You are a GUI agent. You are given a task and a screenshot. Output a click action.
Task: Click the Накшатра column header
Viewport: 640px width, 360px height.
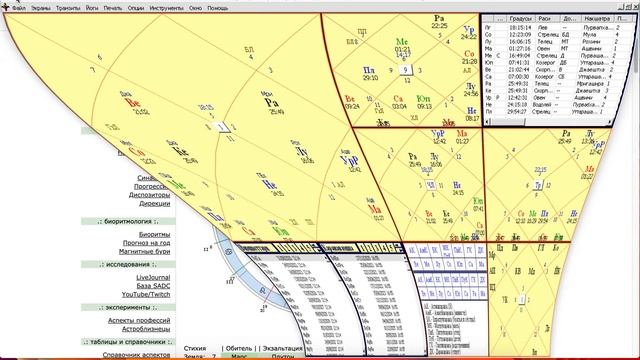(597, 19)
